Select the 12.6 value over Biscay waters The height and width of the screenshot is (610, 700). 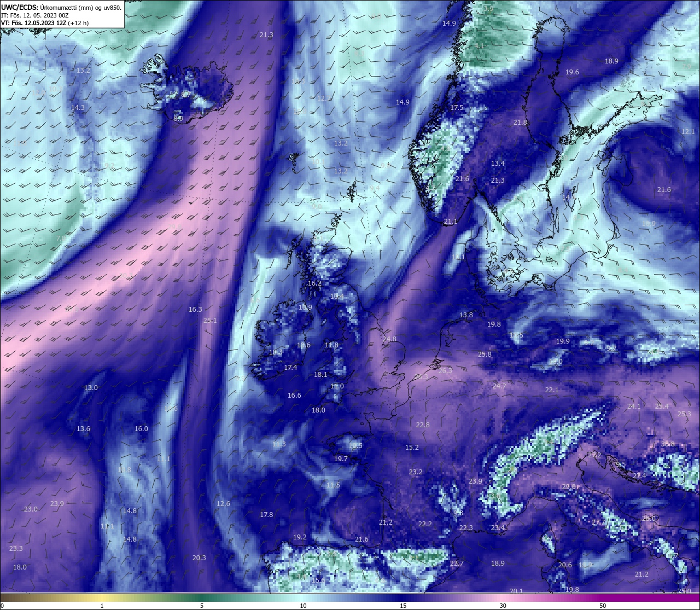click(x=223, y=504)
